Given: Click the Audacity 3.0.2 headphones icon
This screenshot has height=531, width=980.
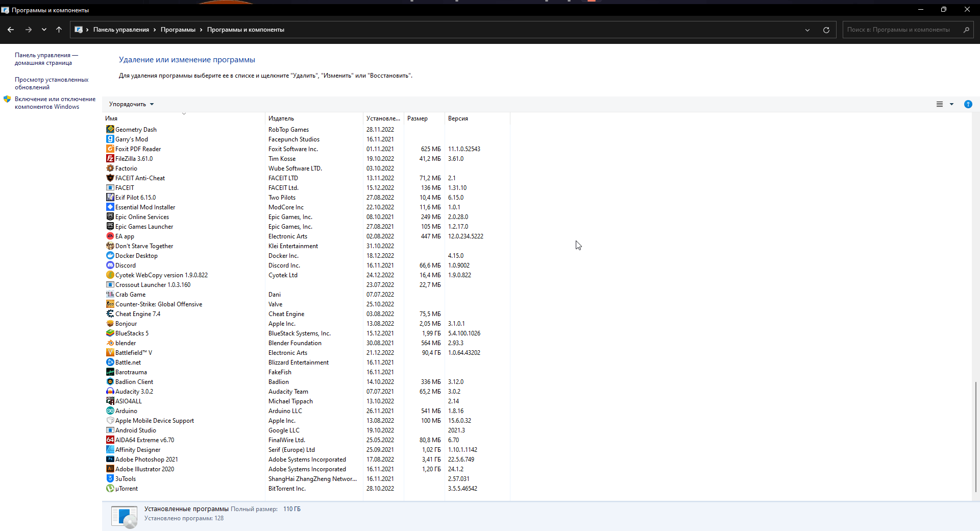Looking at the screenshot, I should pyautogui.click(x=110, y=391).
